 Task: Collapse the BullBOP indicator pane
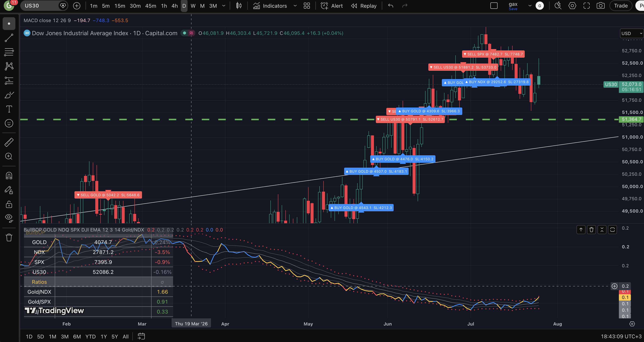click(602, 230)
